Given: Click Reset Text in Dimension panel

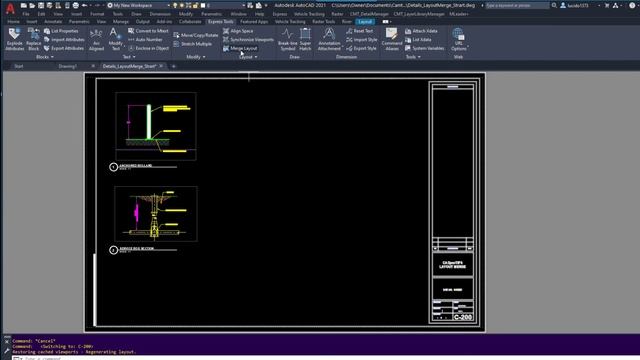Looking at the screenshot, I should point(359,31).
